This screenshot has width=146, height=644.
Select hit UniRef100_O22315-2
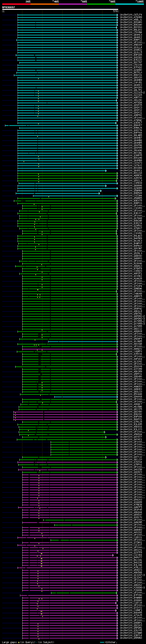[x=132, y=93]
